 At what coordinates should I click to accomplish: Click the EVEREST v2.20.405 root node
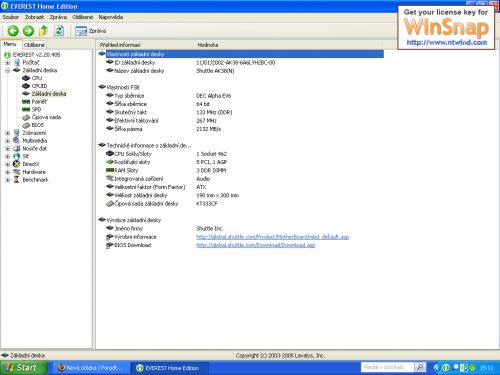coord(37,55)
